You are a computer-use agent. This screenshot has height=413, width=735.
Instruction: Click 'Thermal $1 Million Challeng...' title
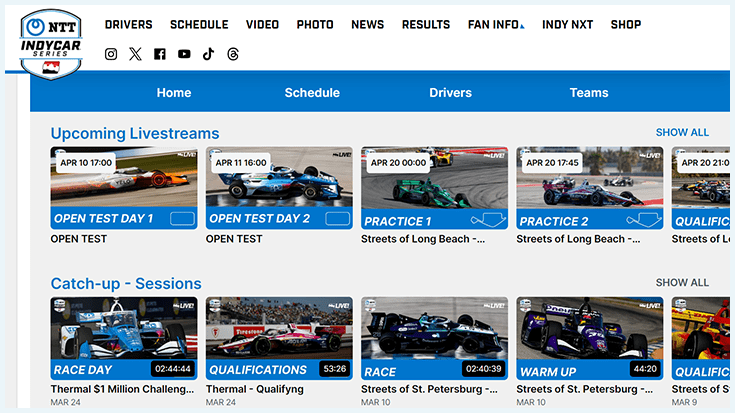pos(122,389)
